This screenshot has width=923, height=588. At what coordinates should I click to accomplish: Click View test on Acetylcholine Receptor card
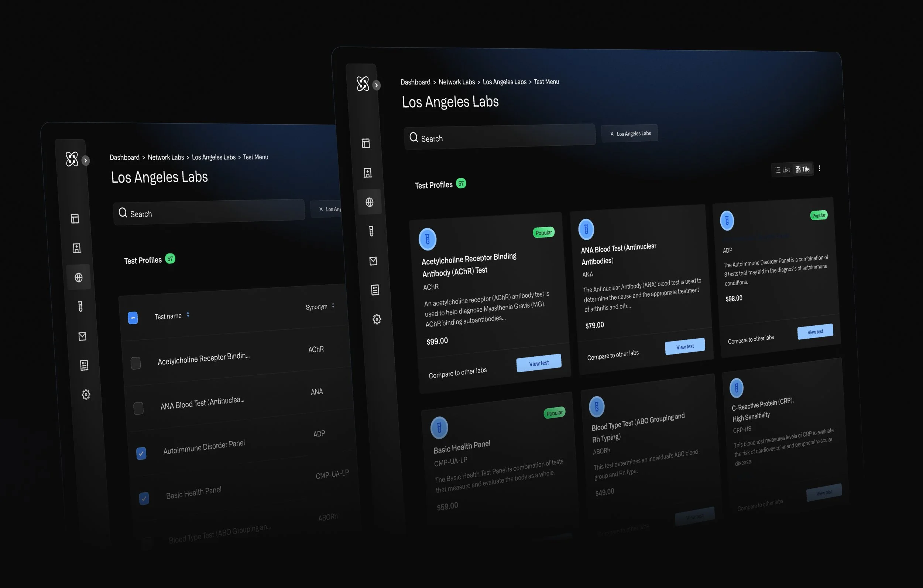point(539,363)
